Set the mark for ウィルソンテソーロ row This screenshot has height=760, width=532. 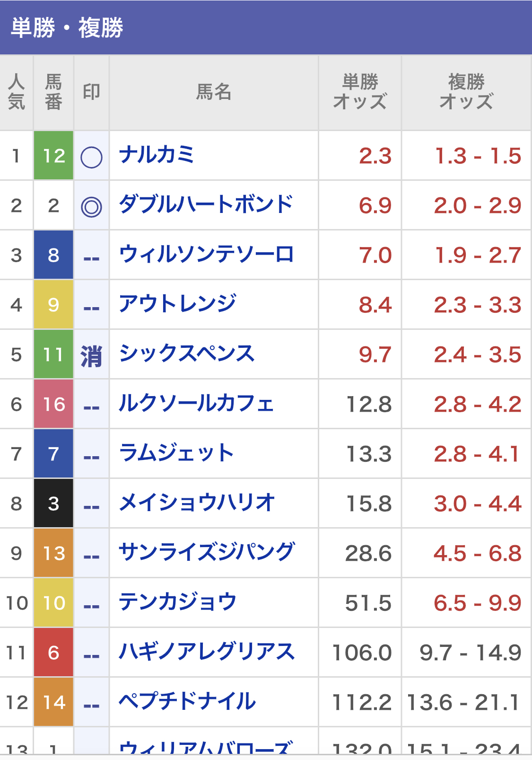coord(91,256)
